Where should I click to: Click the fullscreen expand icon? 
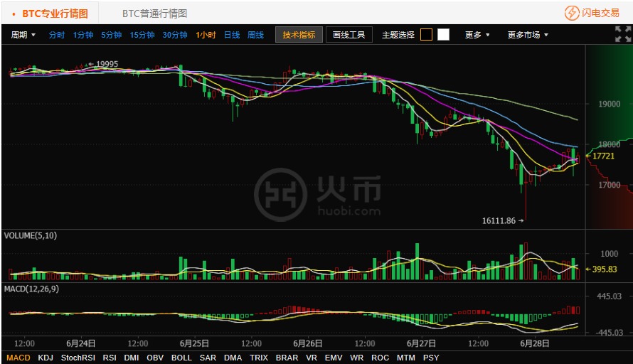point(623,34)
